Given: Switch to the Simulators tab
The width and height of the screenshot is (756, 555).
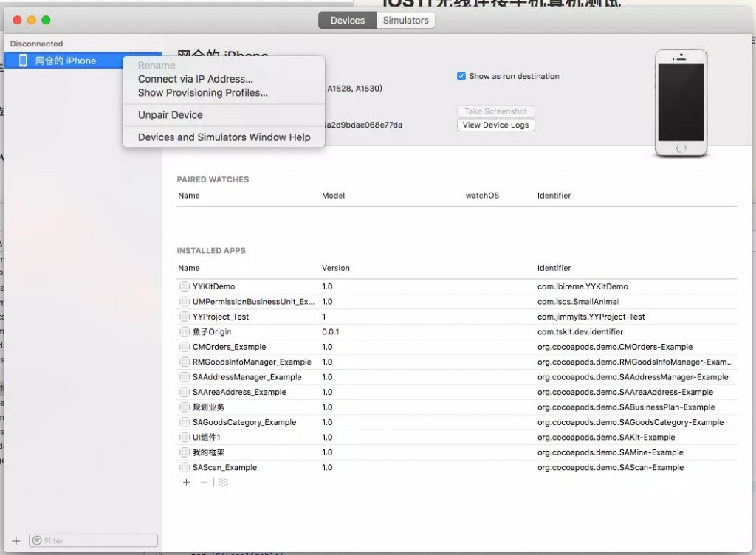Looking at the screenshot, I should click(406, 20).
